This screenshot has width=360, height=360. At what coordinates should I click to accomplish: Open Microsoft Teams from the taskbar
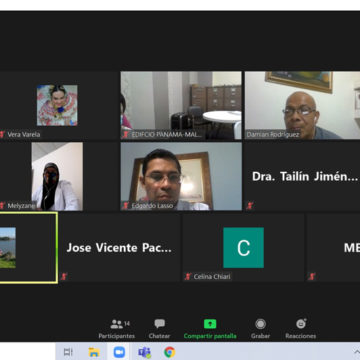point(144,352)
